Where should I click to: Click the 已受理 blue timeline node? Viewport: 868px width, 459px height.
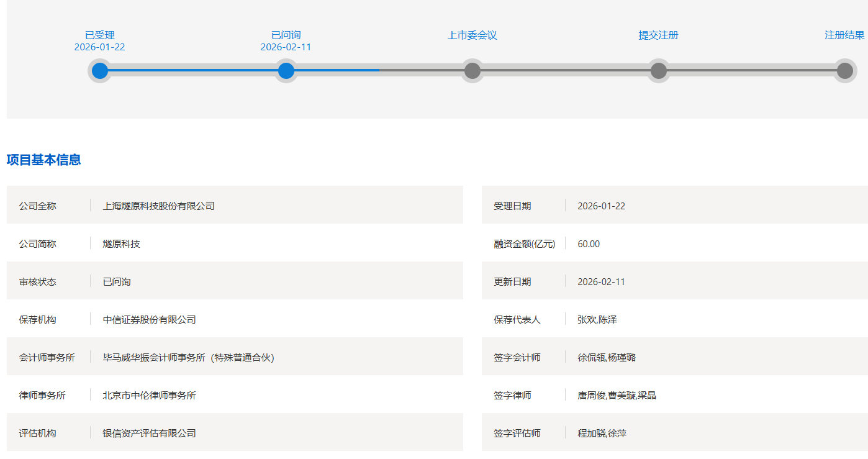point(100,71)
